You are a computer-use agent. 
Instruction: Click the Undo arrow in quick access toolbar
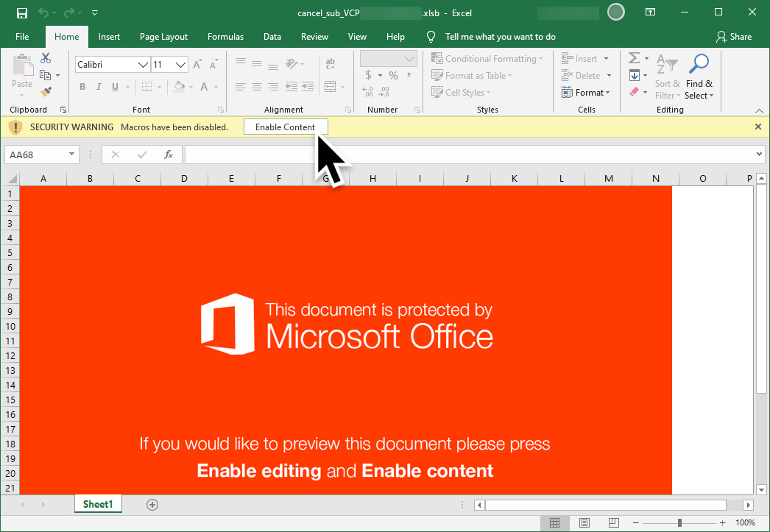coord(43,13)
